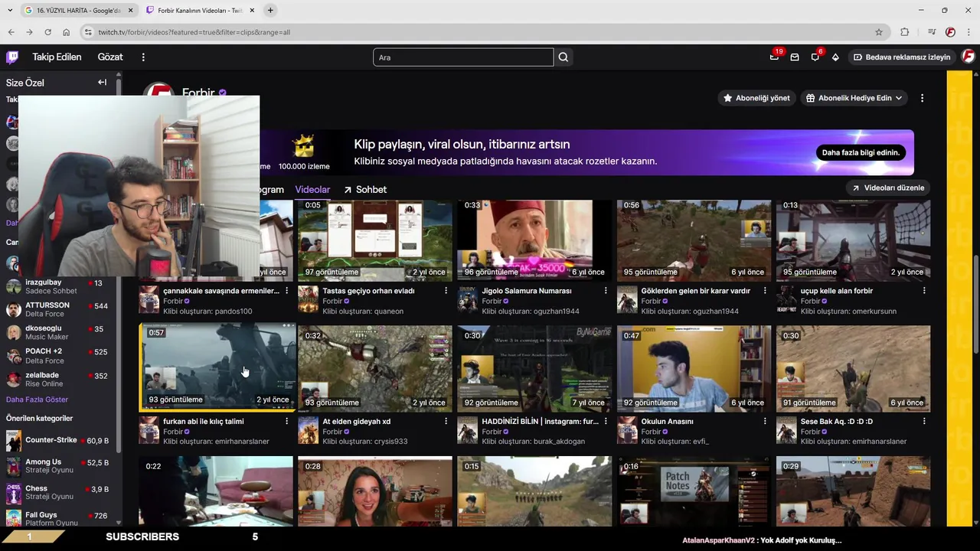Click Bedava reklamsız izleyin button
Screen dimensions: 980x551
(902, 57)
